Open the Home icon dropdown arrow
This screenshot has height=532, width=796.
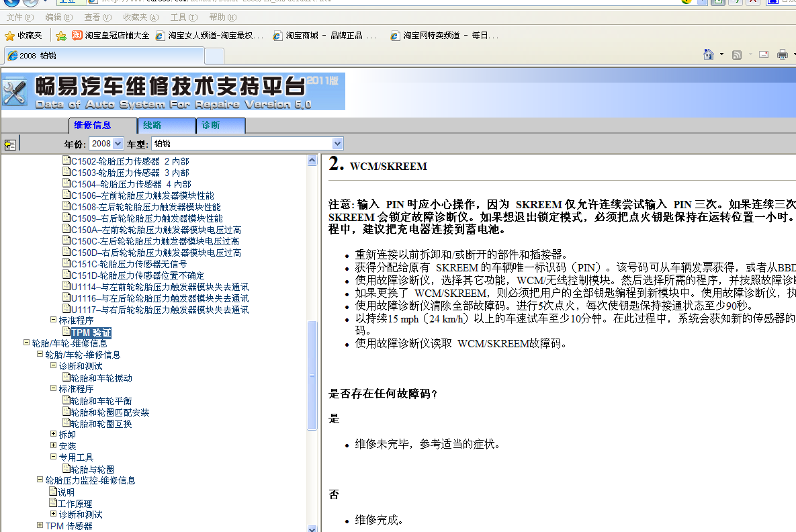tap(722, 54)
